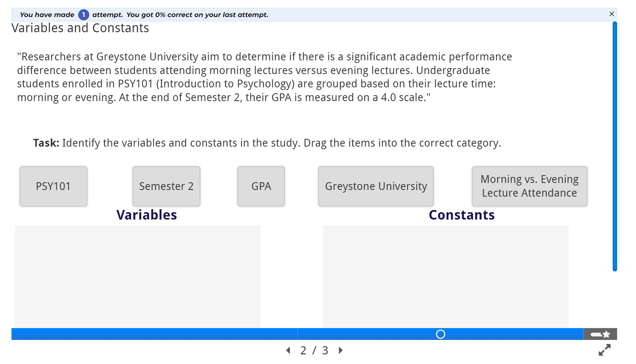This screenshot has width=636, height=364.
Task: Click the page indicator 2 / 3
Action: pyautogui.click(x=314, y=350)
